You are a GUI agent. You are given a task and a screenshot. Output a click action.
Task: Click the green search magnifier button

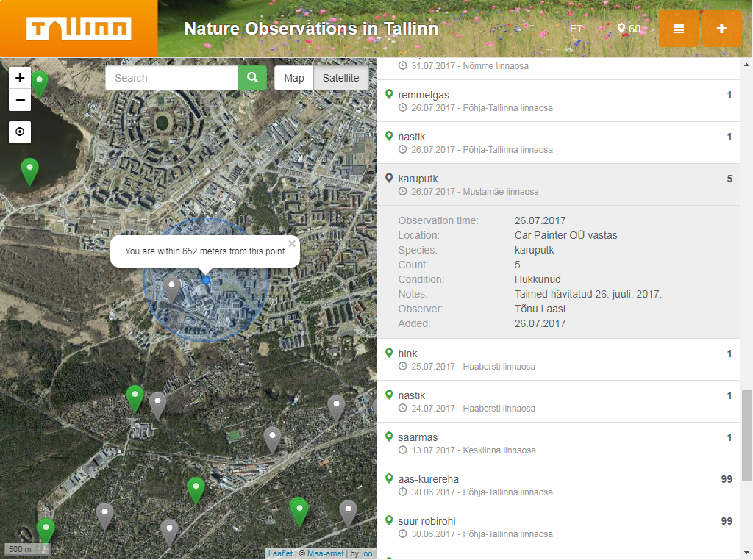tap(252, 78)
